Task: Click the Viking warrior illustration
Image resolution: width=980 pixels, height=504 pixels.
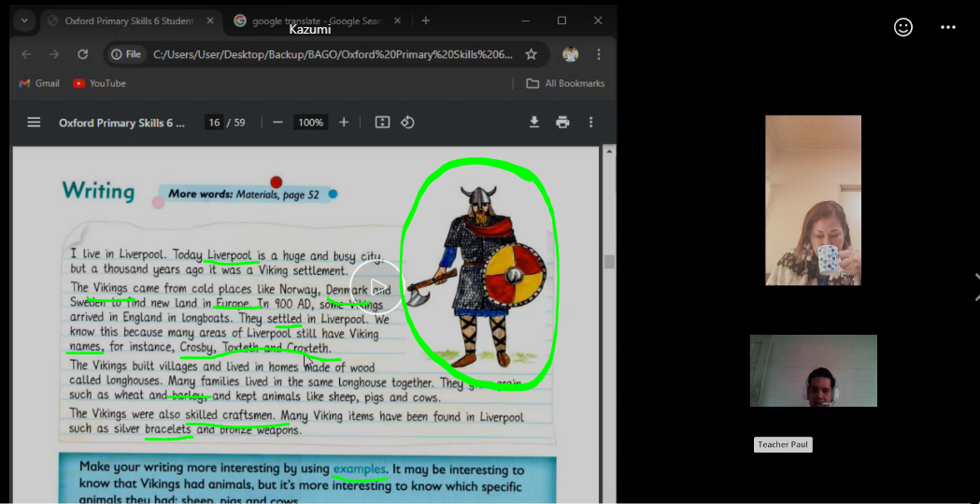Action: click(478, 276)
